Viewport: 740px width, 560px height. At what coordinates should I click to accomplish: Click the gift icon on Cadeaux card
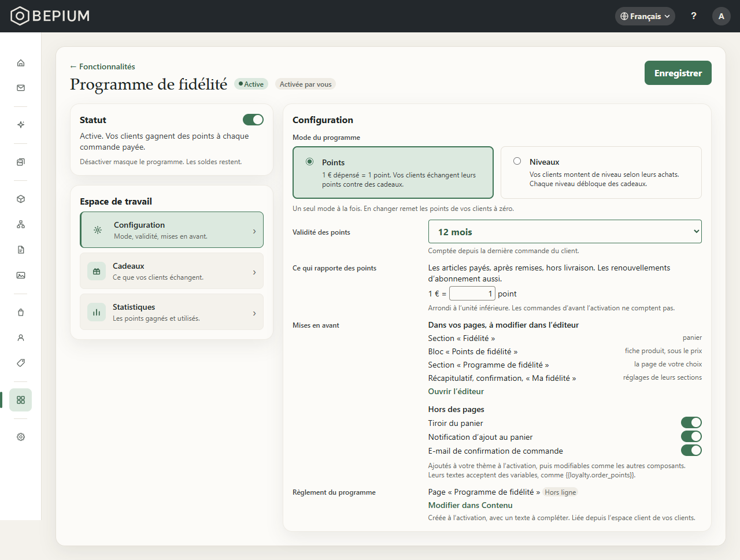click(97, 271)
